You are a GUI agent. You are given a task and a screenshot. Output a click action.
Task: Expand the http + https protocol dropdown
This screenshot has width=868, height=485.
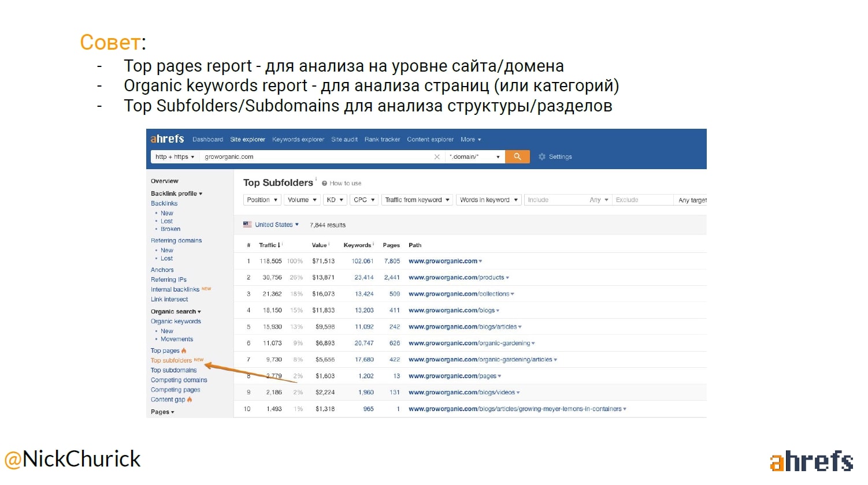click(175, 157)
